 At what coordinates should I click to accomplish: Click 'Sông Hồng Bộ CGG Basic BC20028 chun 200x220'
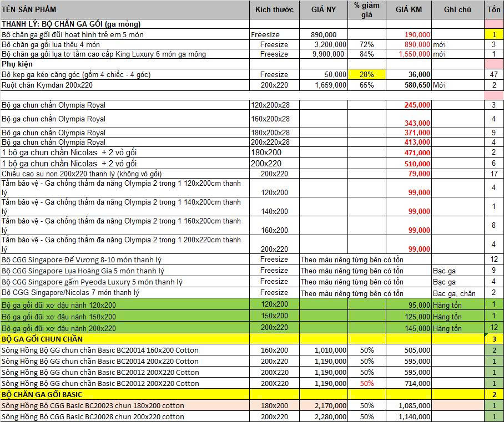click(x=125, y=416)
